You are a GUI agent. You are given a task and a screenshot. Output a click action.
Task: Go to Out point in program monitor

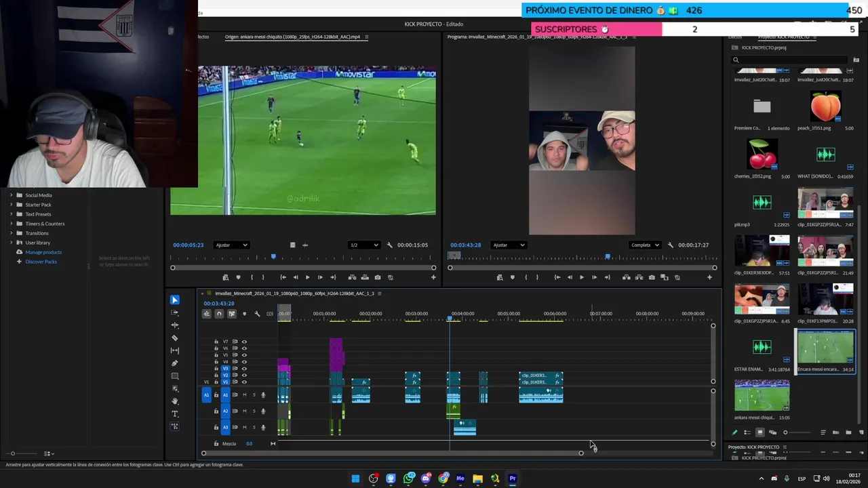607,277
